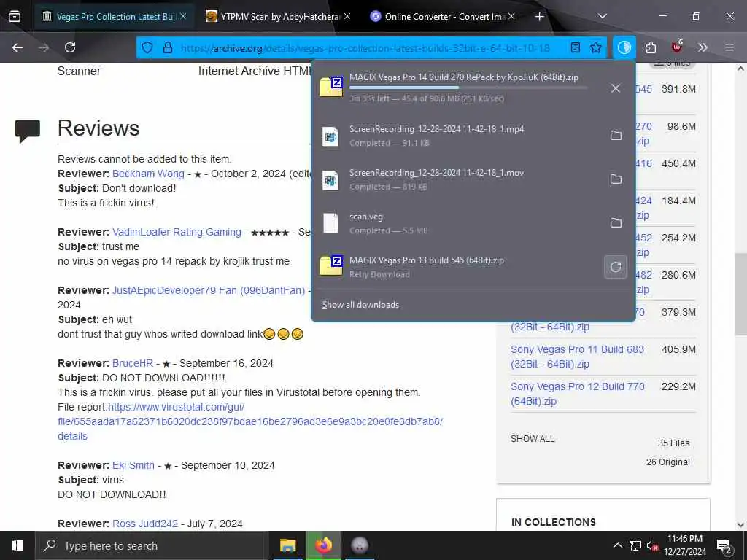Image resolution: width=747 pixels, height=560 pixels.
Task: Open network status tray icon
Action: click(635, 545)
